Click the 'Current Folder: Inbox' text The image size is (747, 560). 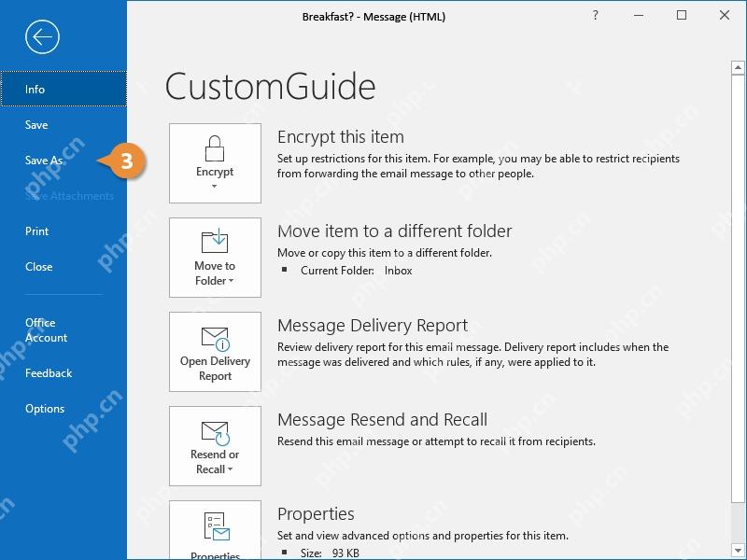coord(357,271)
